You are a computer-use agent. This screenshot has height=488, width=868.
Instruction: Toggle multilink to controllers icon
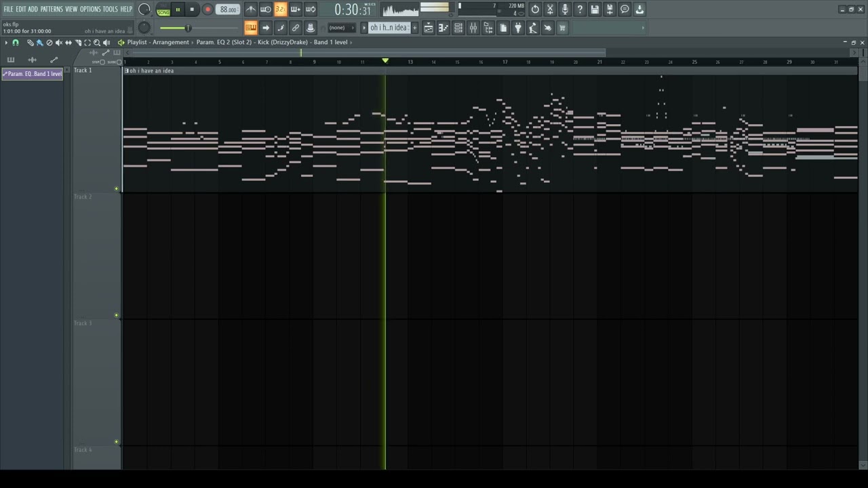click(x=311, y=28)
